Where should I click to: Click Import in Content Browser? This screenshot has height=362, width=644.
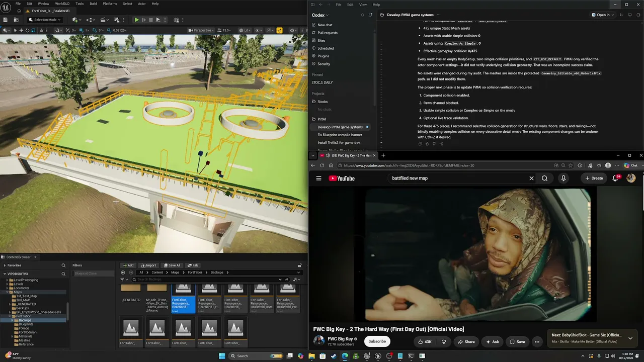(x=148, y=265)
